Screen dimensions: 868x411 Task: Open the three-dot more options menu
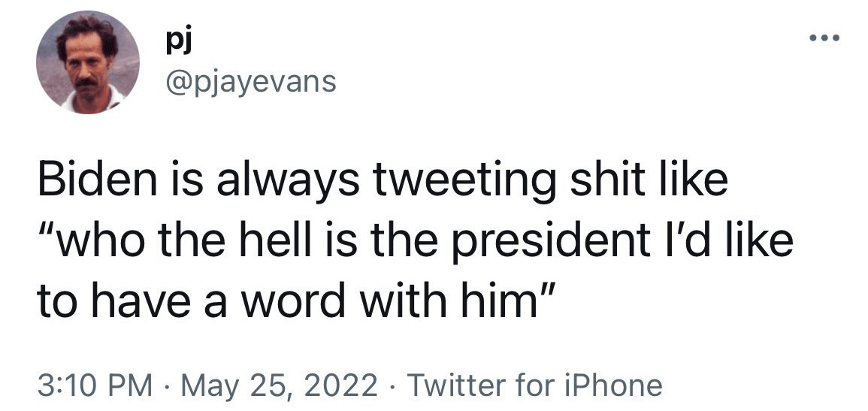824,38
